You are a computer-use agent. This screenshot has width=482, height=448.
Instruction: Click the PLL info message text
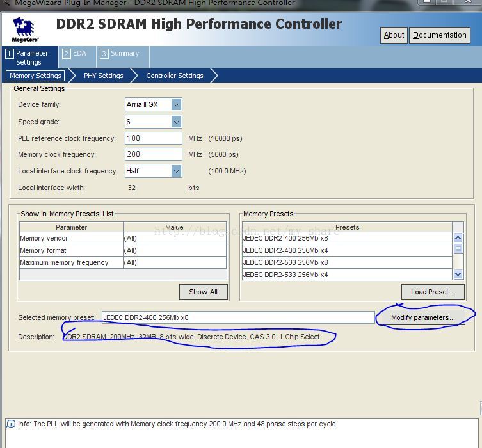177,424
